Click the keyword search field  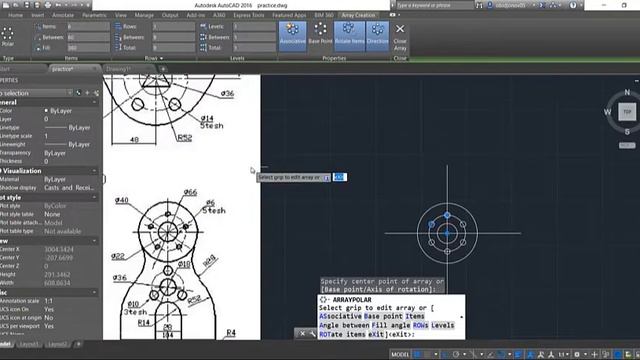click(435, 5)
